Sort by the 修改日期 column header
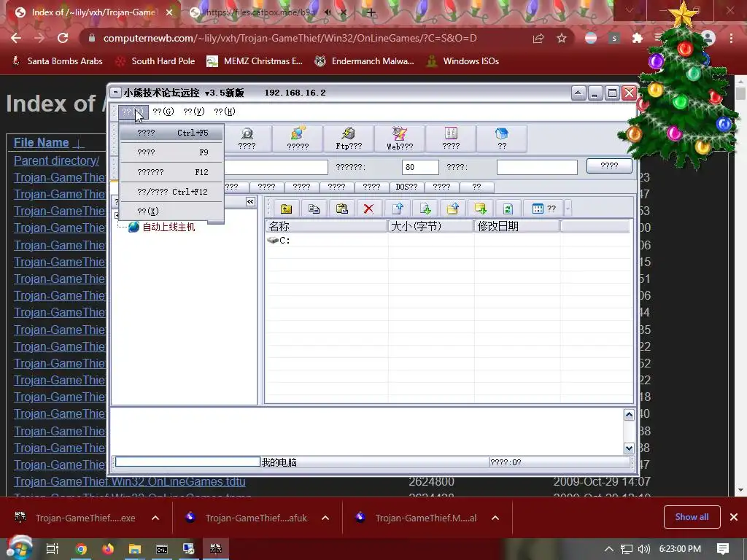The width and height of the screenshot is (747, 560). tap(517, 226)
